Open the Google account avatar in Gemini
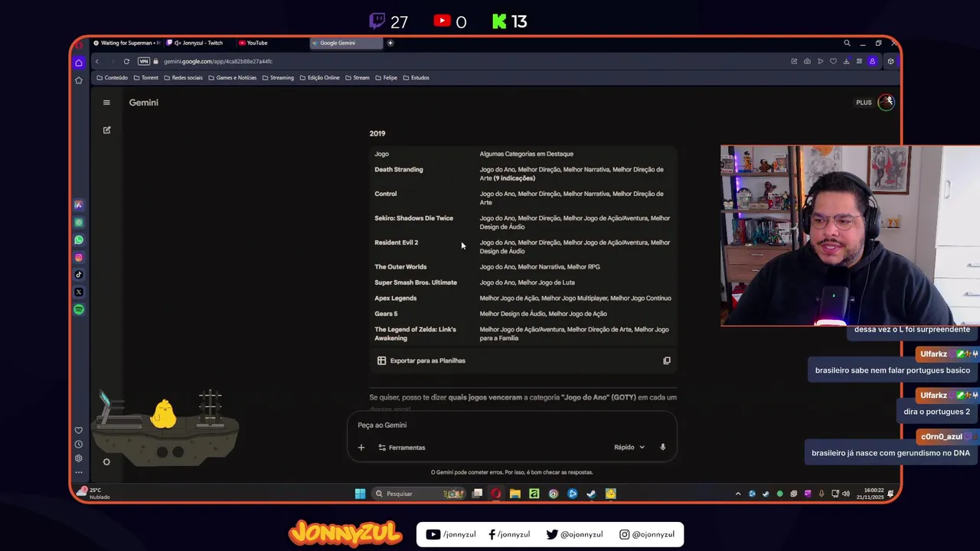Viewport: 980px width, 551px height. point(886,102)
